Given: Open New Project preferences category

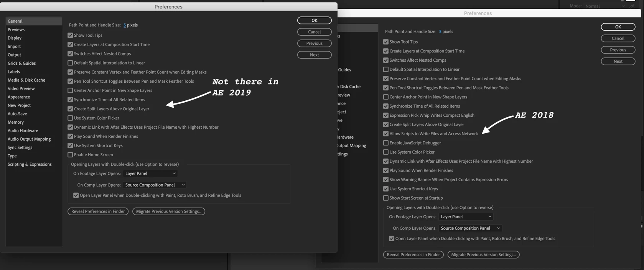Looking at the screenshot, I should tap(19, 105).
